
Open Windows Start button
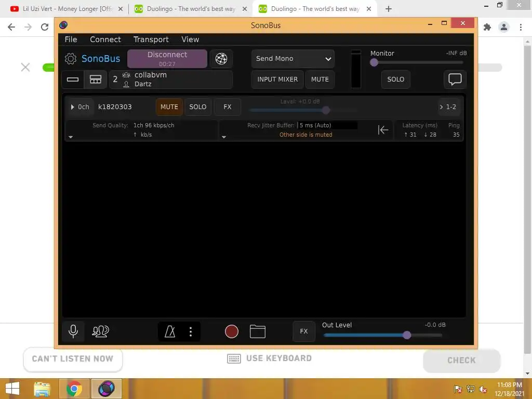point(12,389)
